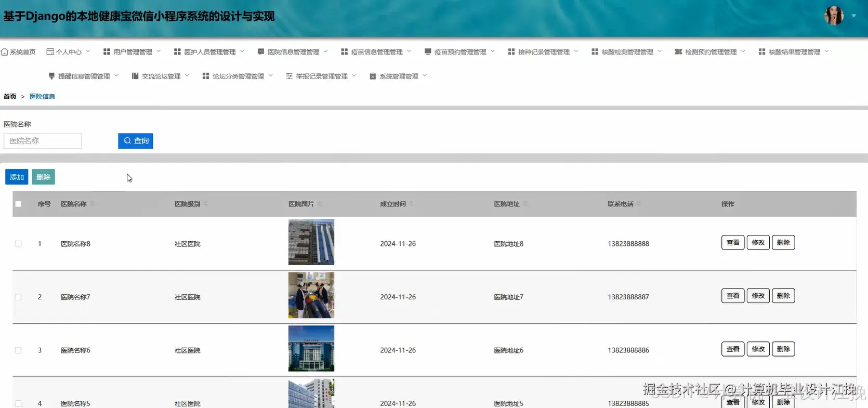
Task: Click 查看 for the 医院名称6 row
Action: click(733, 349)
